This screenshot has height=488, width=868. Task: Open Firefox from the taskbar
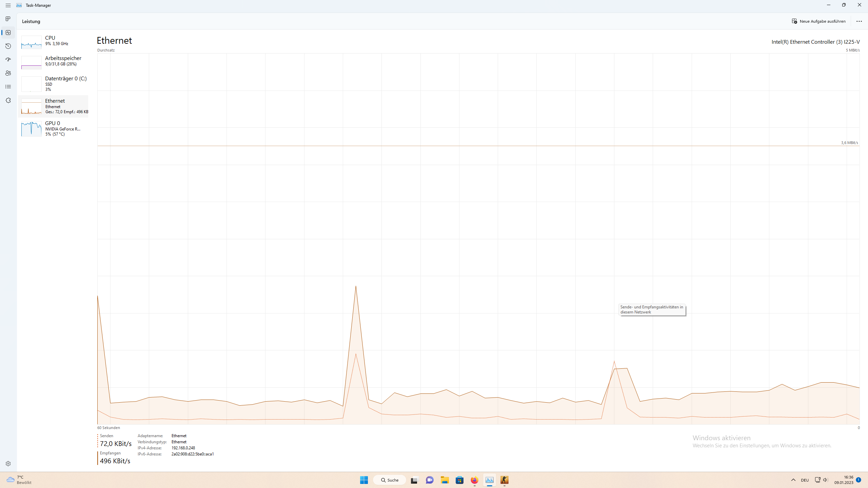pos(474,480)
